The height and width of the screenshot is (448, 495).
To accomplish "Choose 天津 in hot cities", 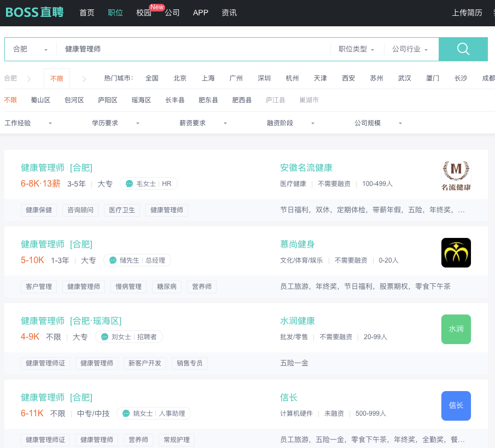I will (x=321, y=78).
